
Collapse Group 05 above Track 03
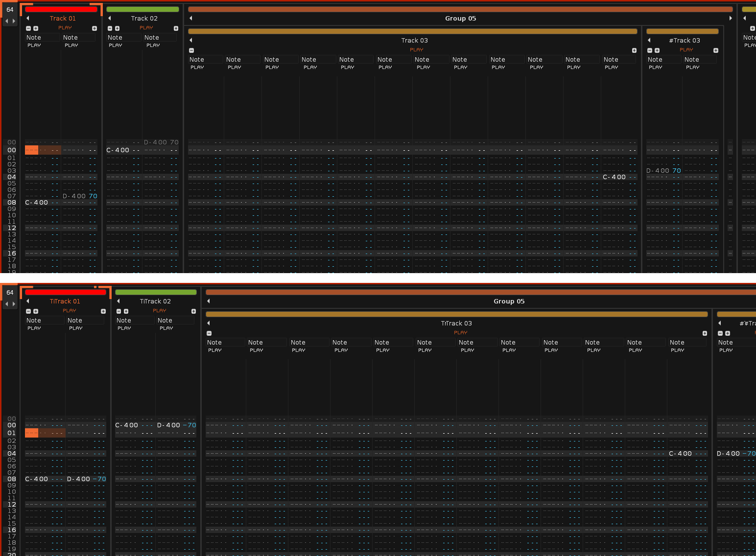[190, 18]
